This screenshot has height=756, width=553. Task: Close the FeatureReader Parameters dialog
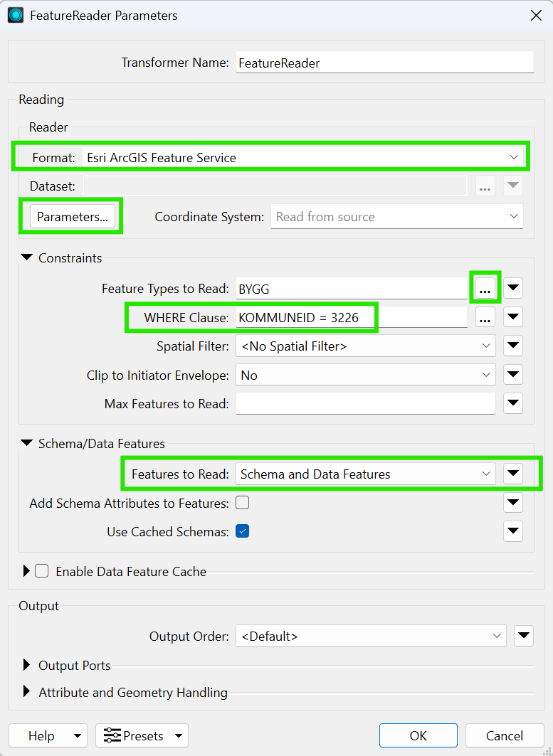(536, 16)
